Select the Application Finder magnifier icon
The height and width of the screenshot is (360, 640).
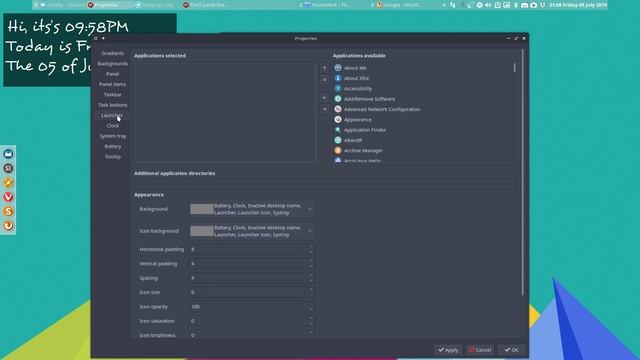338,130
